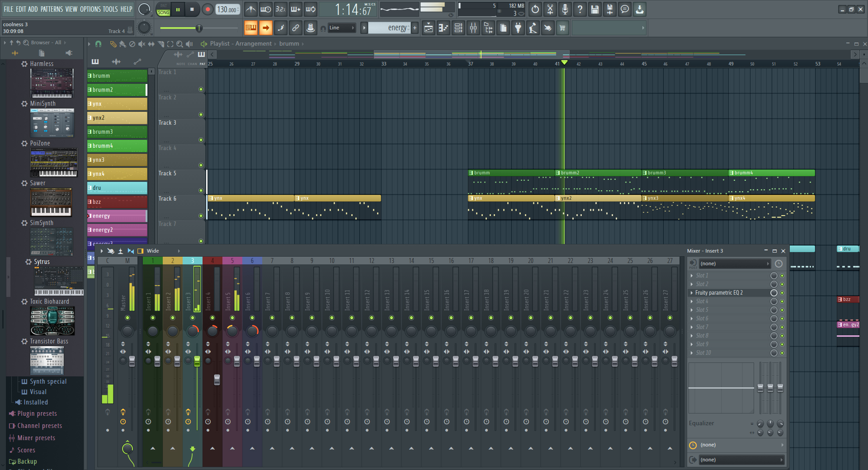Pause playback with the pause button
868x470 pixels.
click(x=178, y=9)
